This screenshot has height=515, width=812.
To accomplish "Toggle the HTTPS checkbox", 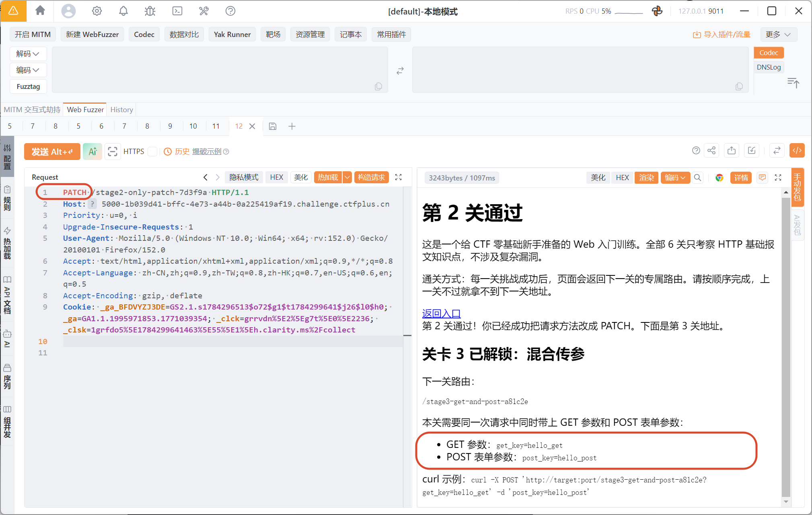I will pos(152,152).
